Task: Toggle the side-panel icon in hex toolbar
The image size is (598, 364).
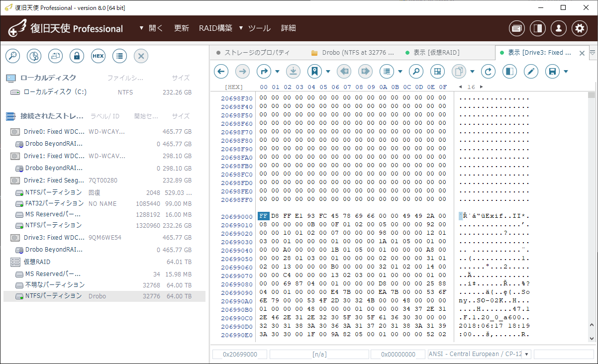Action: tap(509, 72)
